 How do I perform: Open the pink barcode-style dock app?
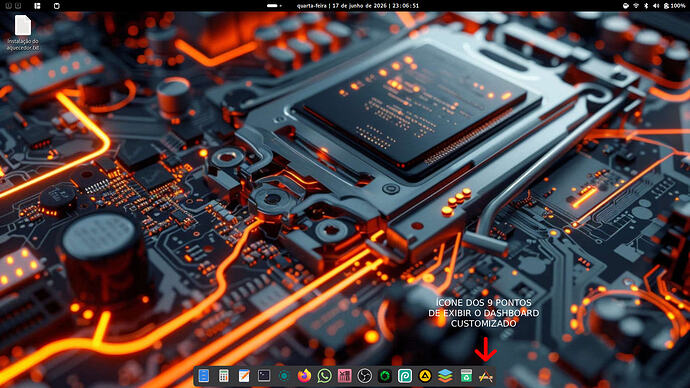point(345,376)
